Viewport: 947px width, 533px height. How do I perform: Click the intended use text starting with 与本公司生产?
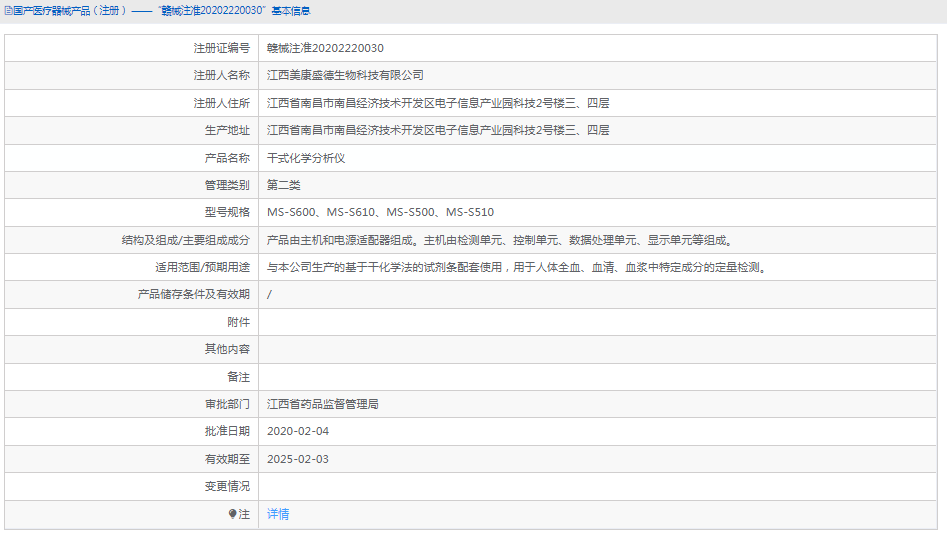518,267
